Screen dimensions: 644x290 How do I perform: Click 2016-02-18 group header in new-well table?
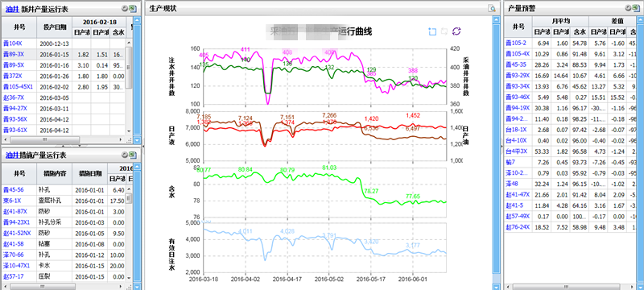pos(98,22)
